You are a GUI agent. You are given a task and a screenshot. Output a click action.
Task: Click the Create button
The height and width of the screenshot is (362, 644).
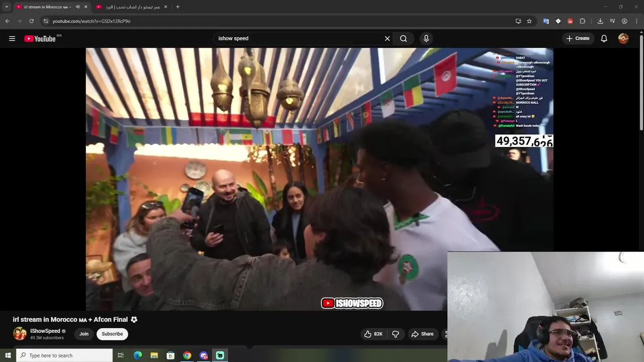pyautogui.click(x=578, y=38)
